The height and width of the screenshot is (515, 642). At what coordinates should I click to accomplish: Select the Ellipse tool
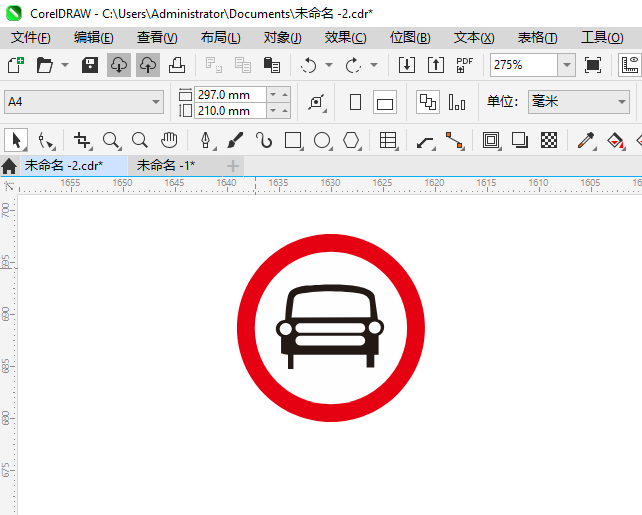322,140
